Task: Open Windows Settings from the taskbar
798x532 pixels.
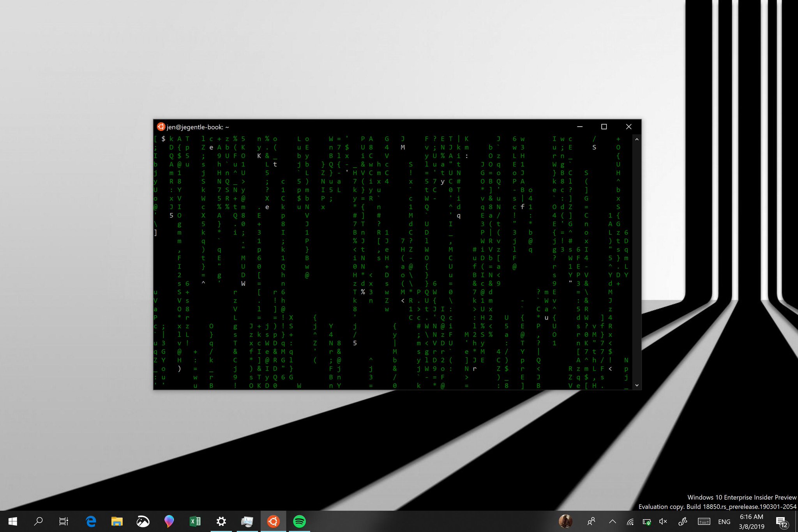Action: pyautogui.click(x=221, y=521)
